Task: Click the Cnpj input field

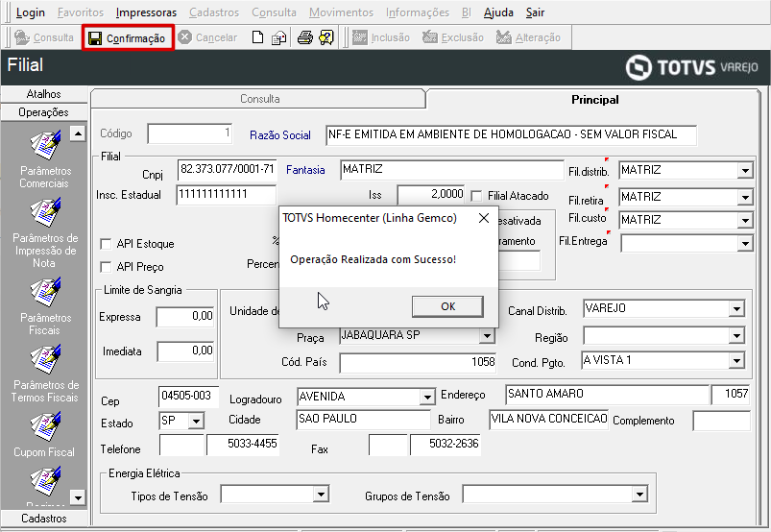Action: tap(228, 170)
